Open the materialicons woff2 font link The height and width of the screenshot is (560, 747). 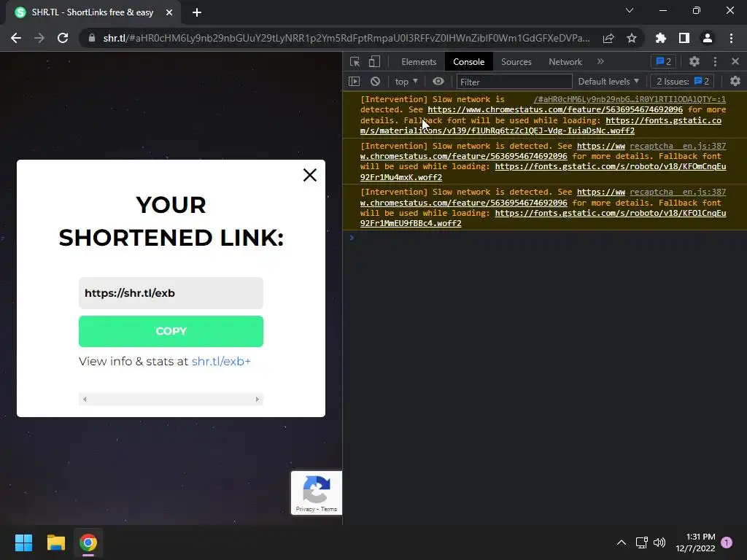pos(541,125)
